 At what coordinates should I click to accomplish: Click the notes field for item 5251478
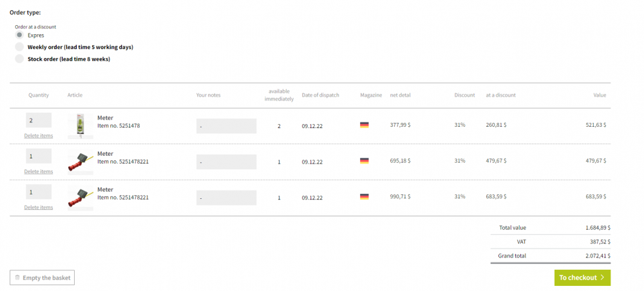[x=226, y=126]
